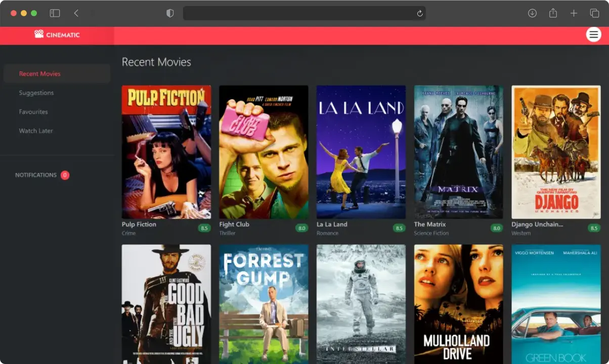This screenshot has width=609, height=364.
Task: Click the notifications count badge
Action: pyautogui.click(x=65, y=175)
